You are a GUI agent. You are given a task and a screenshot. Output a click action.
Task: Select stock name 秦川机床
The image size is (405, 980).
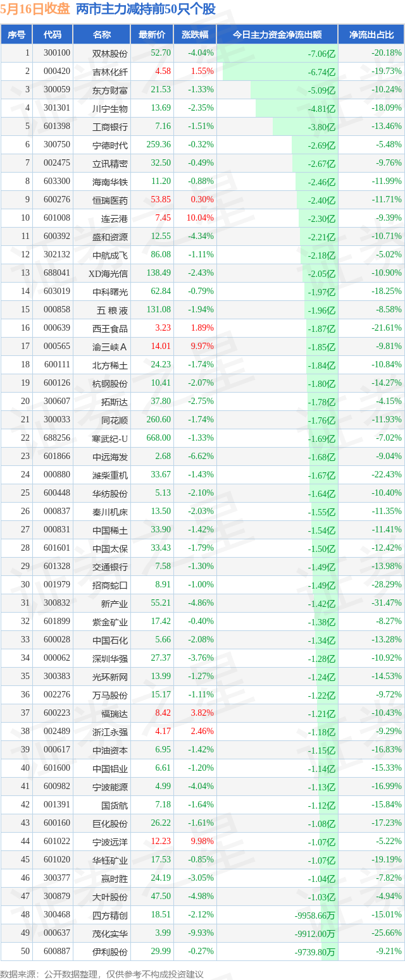point(110,511)
